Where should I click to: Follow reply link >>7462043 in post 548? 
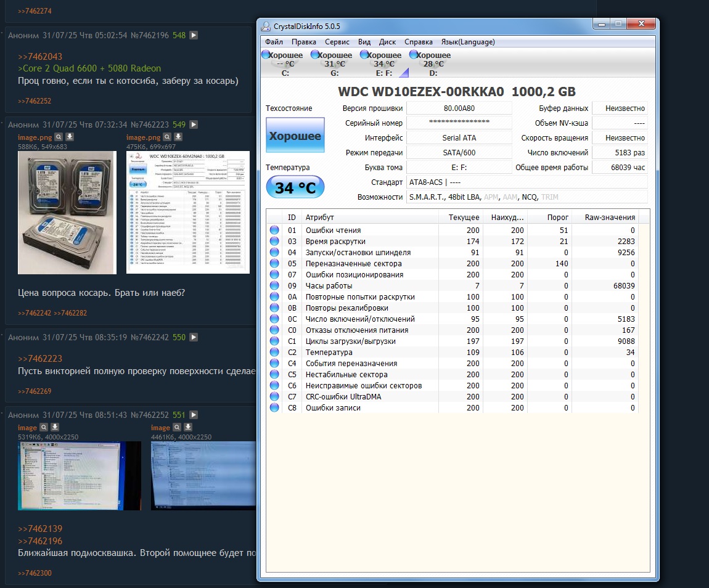coord(40,57)
